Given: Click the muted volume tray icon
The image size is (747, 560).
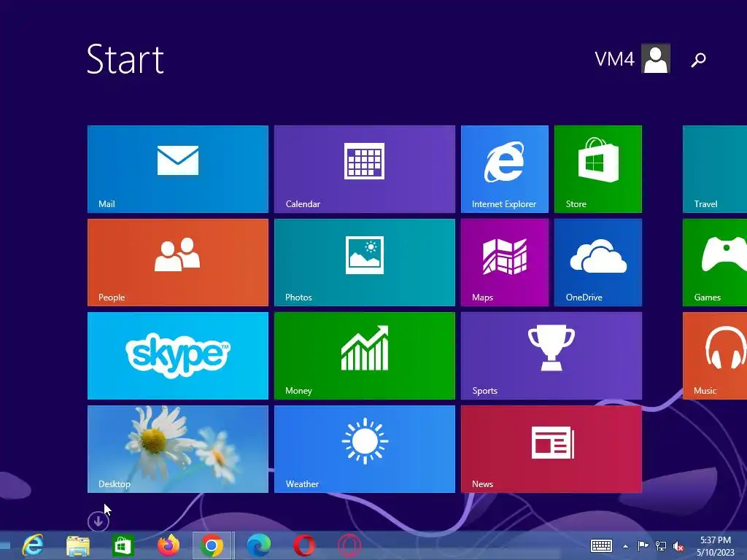Looking at the screenshot, I should 678,546.
